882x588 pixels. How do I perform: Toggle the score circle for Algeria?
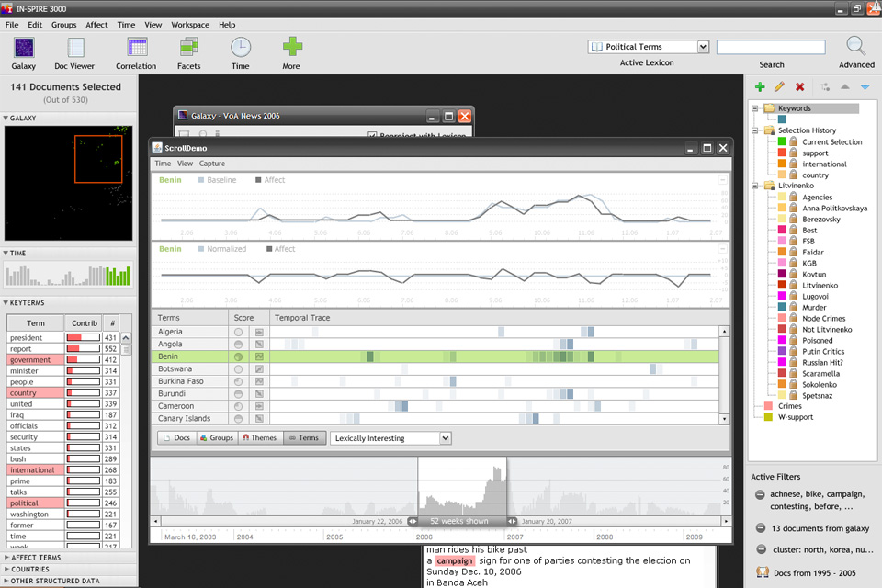pyautogui.click(x=239, y=332)
